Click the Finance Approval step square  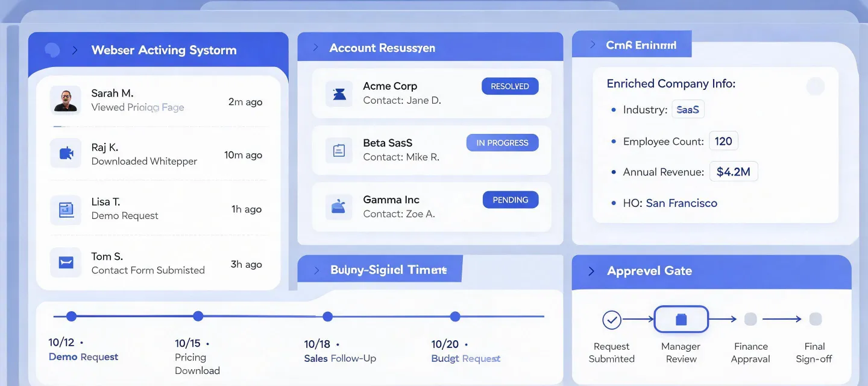click(x=750, y=319)
